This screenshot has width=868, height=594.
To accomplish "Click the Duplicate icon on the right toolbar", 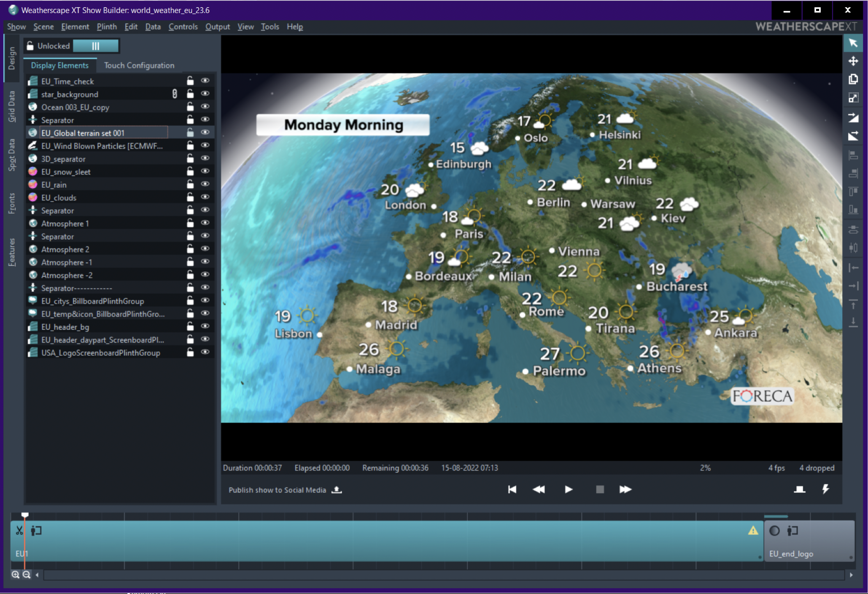I will click(x=853, y=79).
